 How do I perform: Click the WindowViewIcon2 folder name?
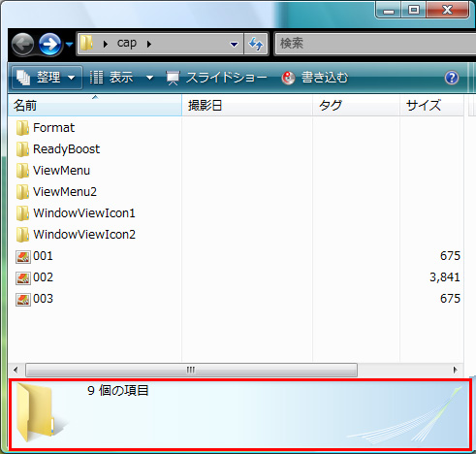84,235
